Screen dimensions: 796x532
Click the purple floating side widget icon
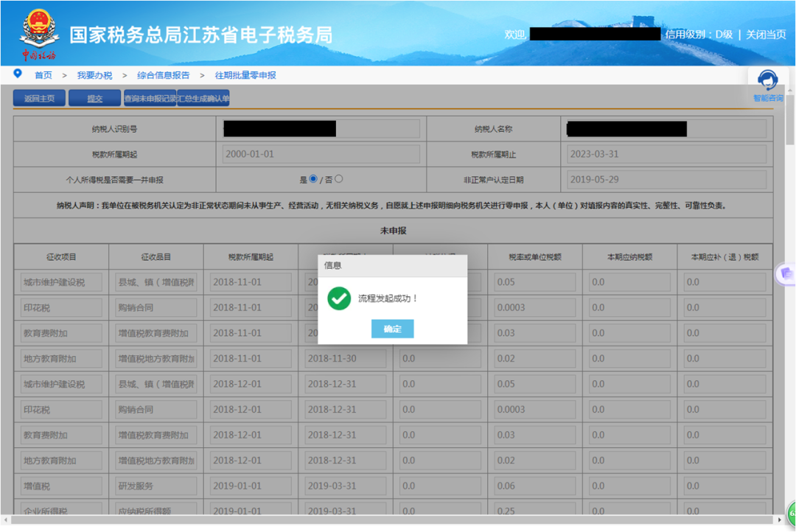click(786, 273)
